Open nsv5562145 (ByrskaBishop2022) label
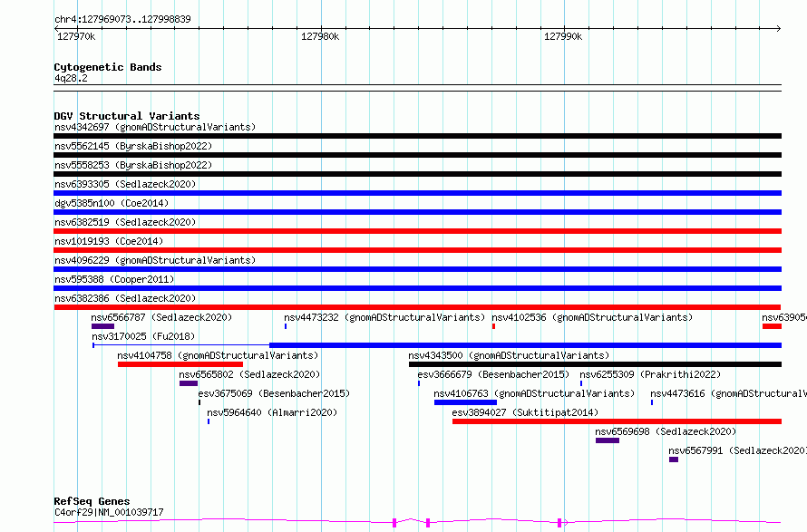The image size is (807, 532). [x=133, y=146]
